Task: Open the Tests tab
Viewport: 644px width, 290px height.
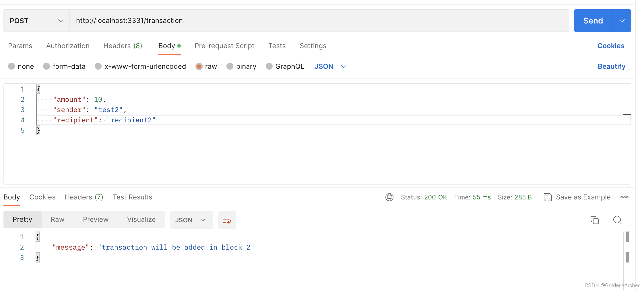Action: tap(277, 46)
